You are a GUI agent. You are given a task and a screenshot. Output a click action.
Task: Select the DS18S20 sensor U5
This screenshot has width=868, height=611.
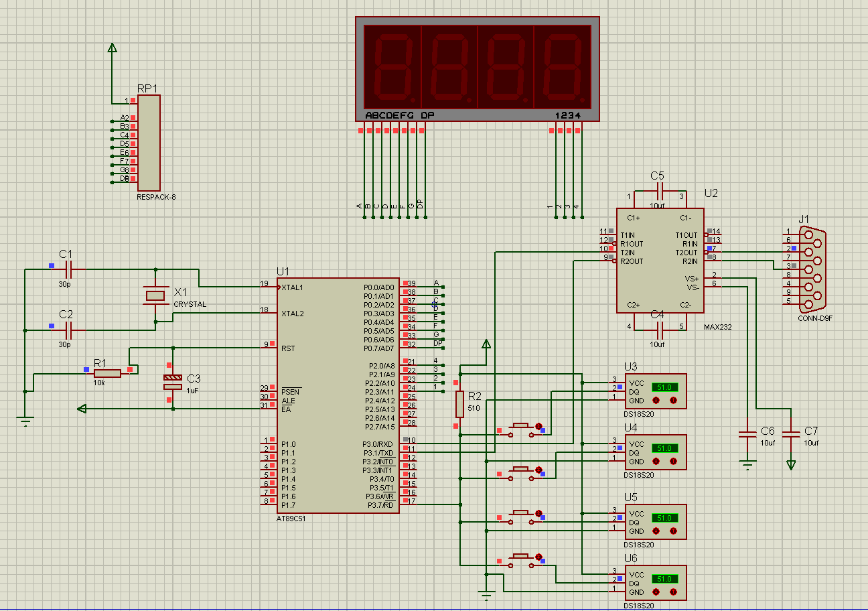point(656,522)
